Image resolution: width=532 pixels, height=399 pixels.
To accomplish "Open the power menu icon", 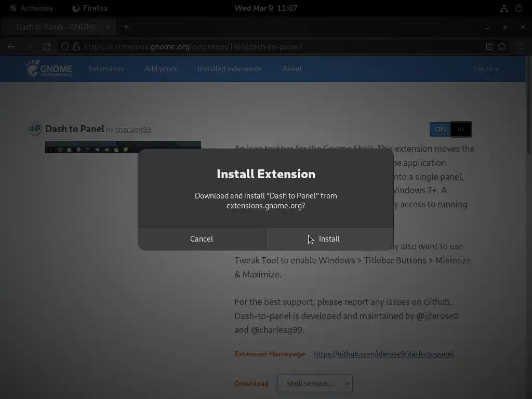I will click(x=519, y=8).
